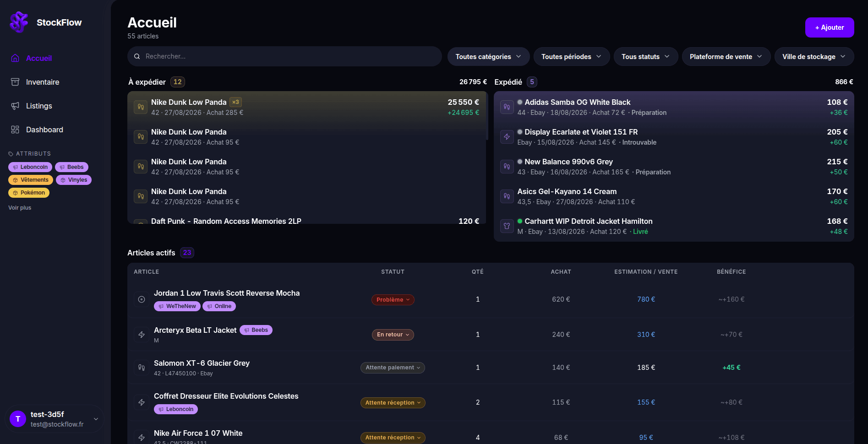
Task: Click the + Ajouter button
Action: (x=830, y=27)
